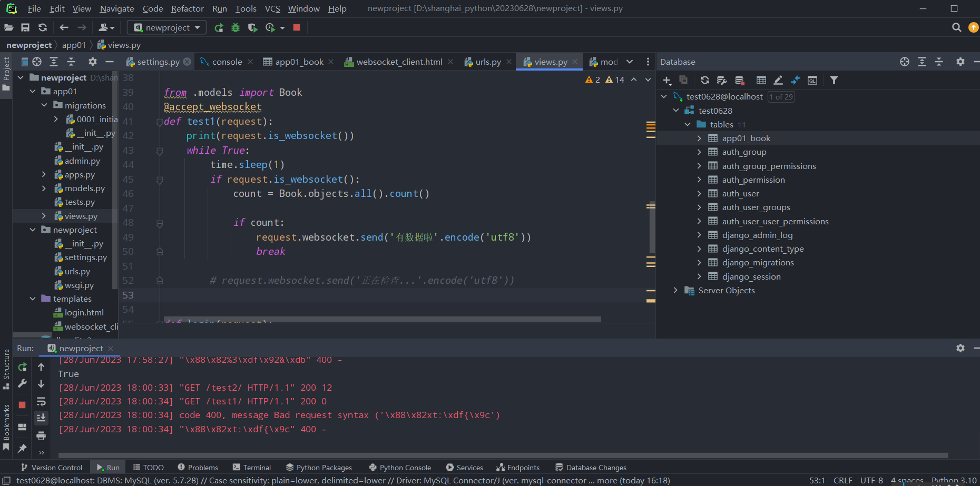This screenshot has height=486, width=980.
Task: Open query console icon in Database toolbar
Action: point(812,80)
